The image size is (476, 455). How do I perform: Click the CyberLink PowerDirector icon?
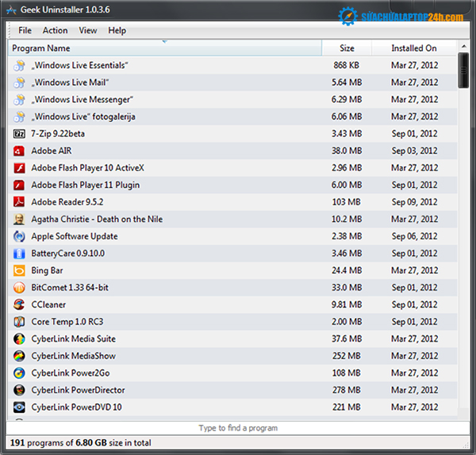click(x=19, y=390)
